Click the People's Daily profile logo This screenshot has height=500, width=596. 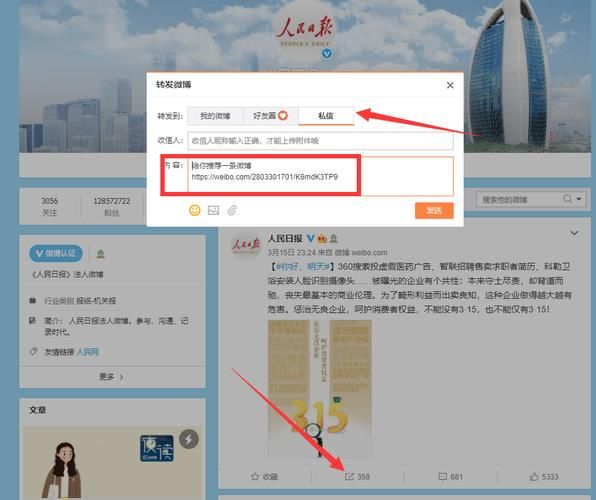(304, 30)
